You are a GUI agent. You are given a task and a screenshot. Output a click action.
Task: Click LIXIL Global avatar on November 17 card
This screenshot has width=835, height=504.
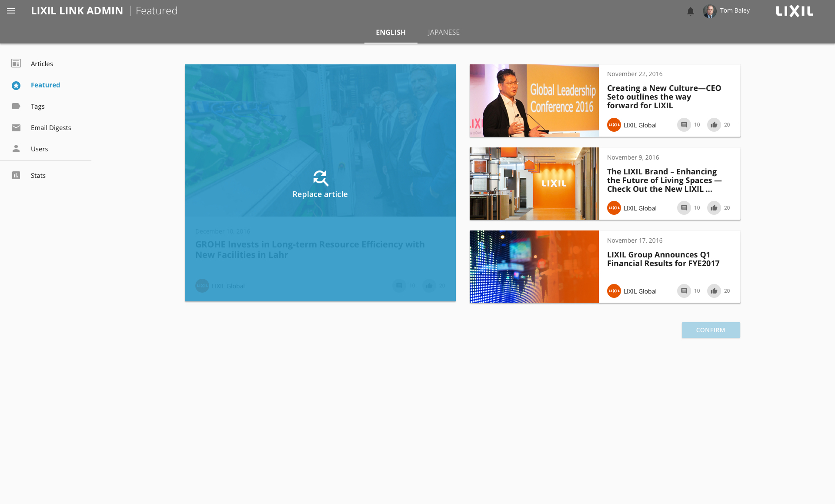614,291
